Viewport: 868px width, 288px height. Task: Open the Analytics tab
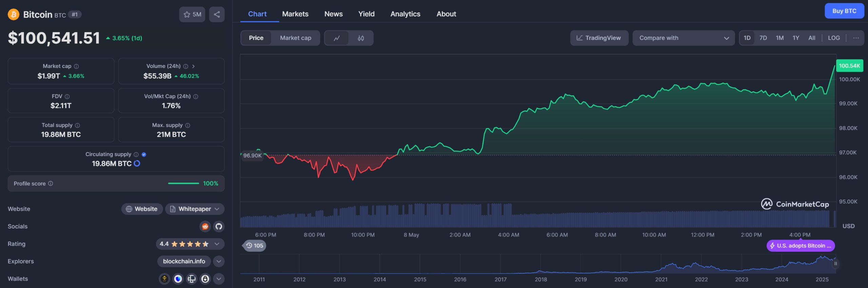(405, 14)
